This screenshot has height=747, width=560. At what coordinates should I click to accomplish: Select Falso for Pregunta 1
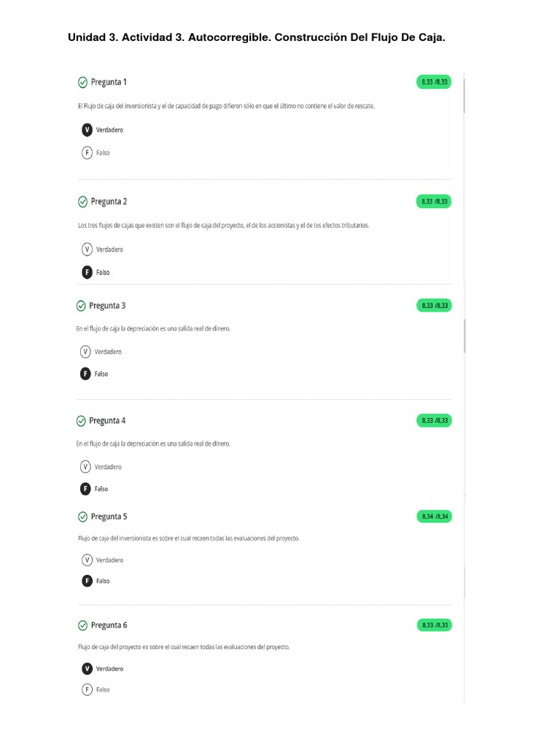click(87, 152)
